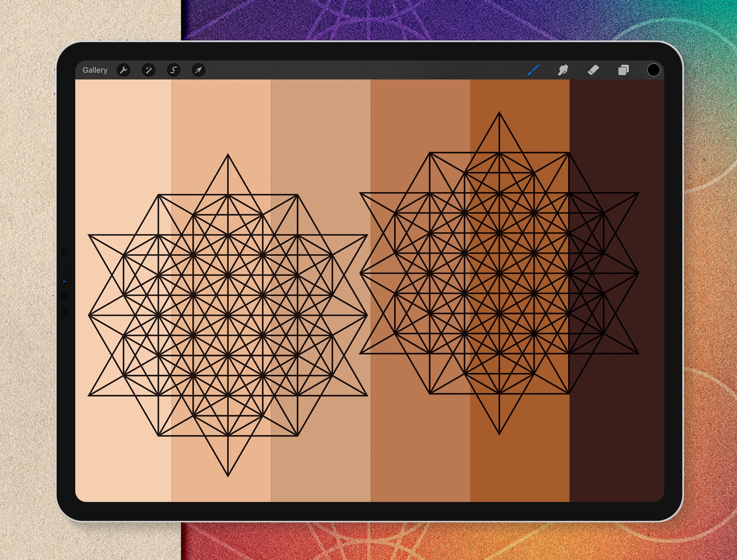Viewport: 737px width, 560px height.
Task: Select the Paint brush tool
Action: (x=532, y=70)
